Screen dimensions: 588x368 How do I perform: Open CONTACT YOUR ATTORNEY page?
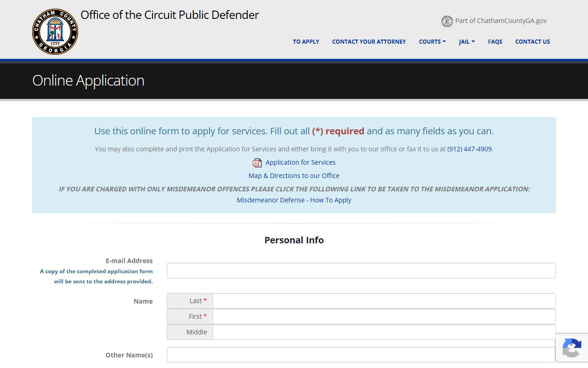369,41
